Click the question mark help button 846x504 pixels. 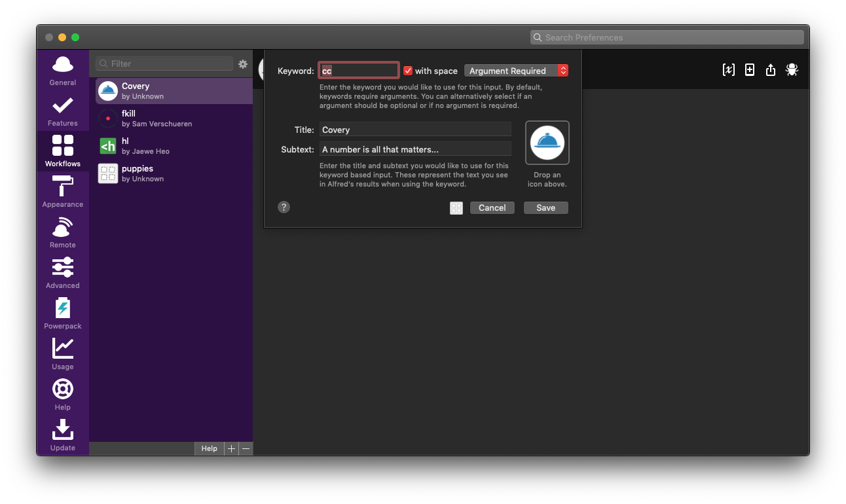click(x=284, y=207)
